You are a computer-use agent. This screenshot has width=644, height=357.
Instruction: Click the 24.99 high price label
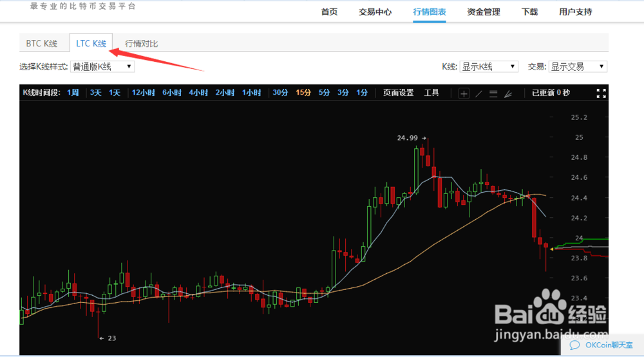407,138
